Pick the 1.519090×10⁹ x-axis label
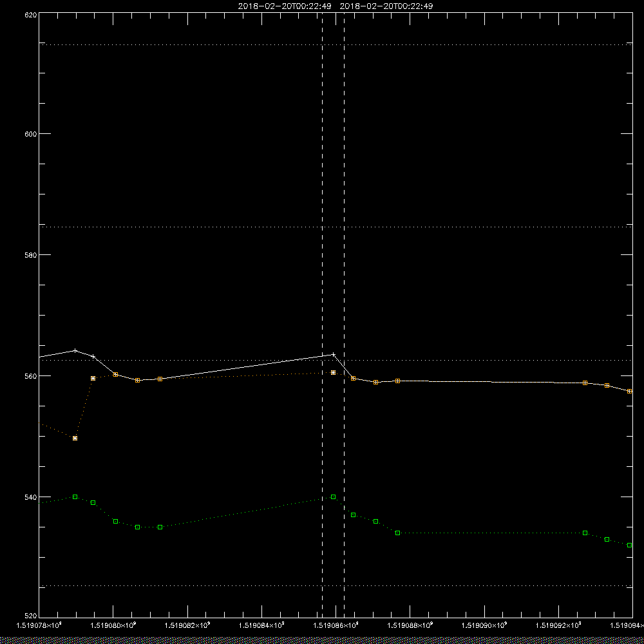This screenshot has width=644, height=644. click(x=485, y=625)
